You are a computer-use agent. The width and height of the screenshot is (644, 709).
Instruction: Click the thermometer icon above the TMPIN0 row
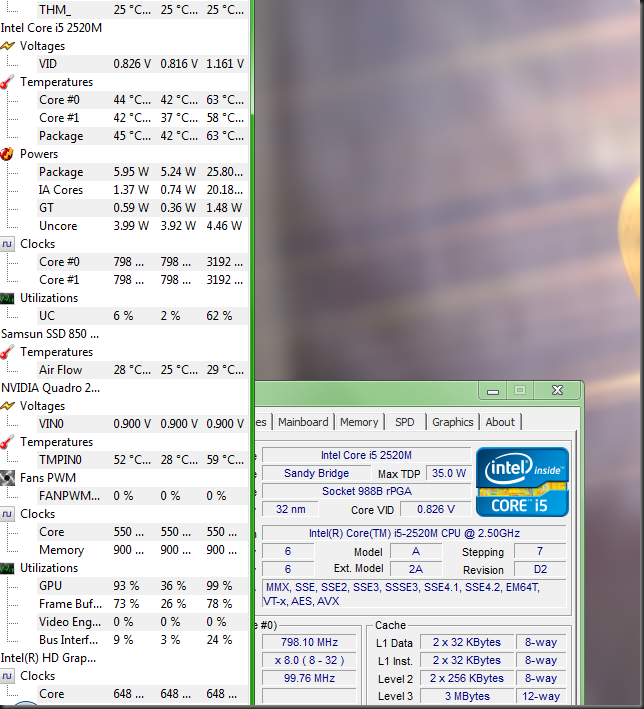7,442
